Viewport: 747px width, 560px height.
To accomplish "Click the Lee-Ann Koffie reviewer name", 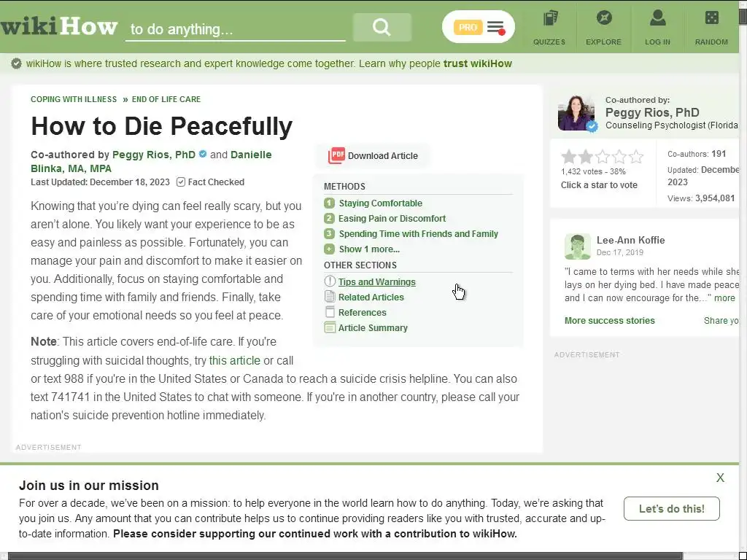I will click(631, 240).
